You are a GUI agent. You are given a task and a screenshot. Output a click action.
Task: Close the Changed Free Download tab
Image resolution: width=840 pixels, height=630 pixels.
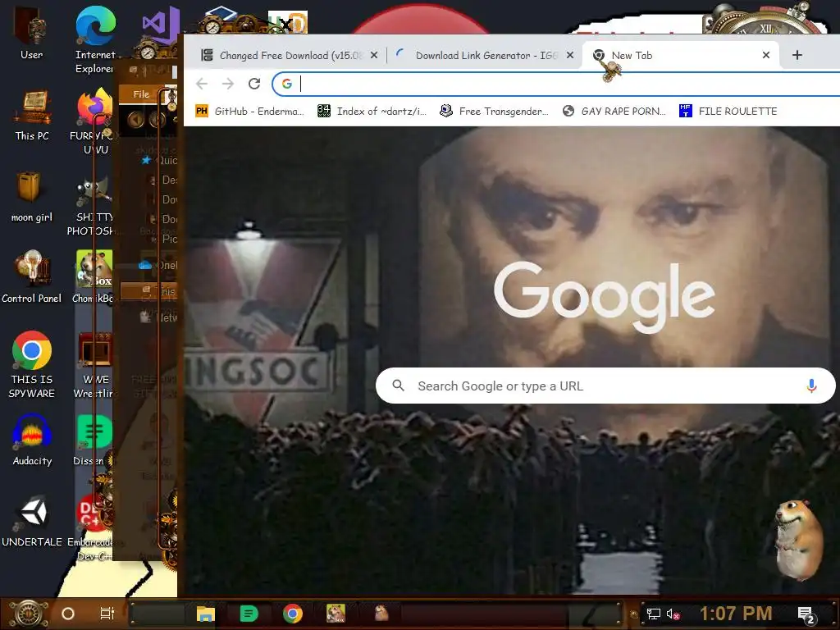click(x=374, y=55)
